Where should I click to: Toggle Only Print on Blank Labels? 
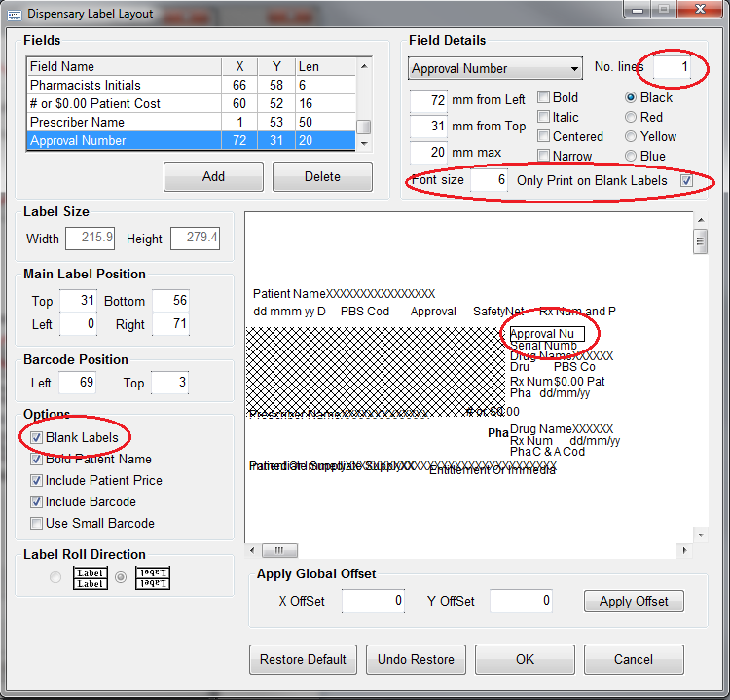[686, 180]
